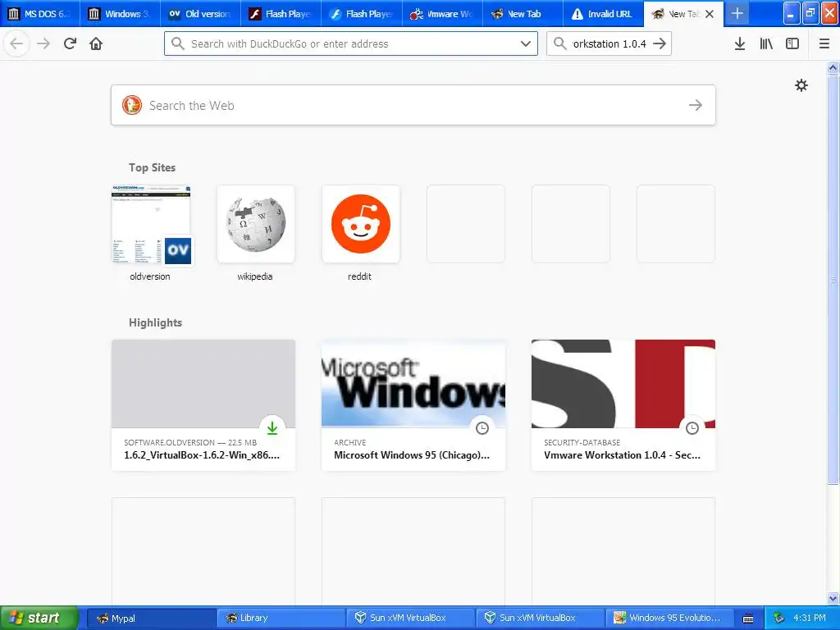Open first Sun xVM VirtualBox taskbar button
This screenshot has width=840, height=630.
[410, 618]
